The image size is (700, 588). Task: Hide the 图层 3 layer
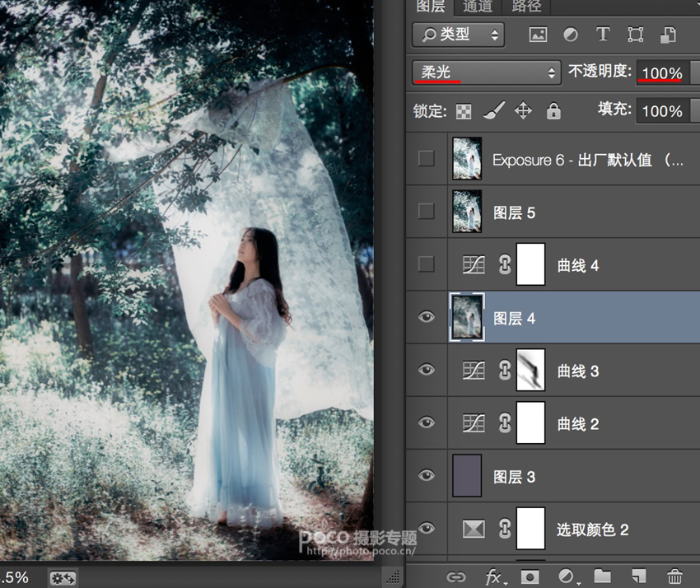pos(427,475)
